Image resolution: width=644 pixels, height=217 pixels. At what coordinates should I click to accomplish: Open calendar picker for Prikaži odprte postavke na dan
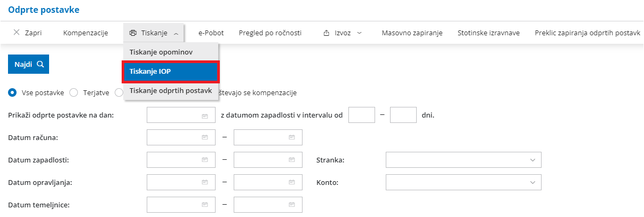click(204, 115)
